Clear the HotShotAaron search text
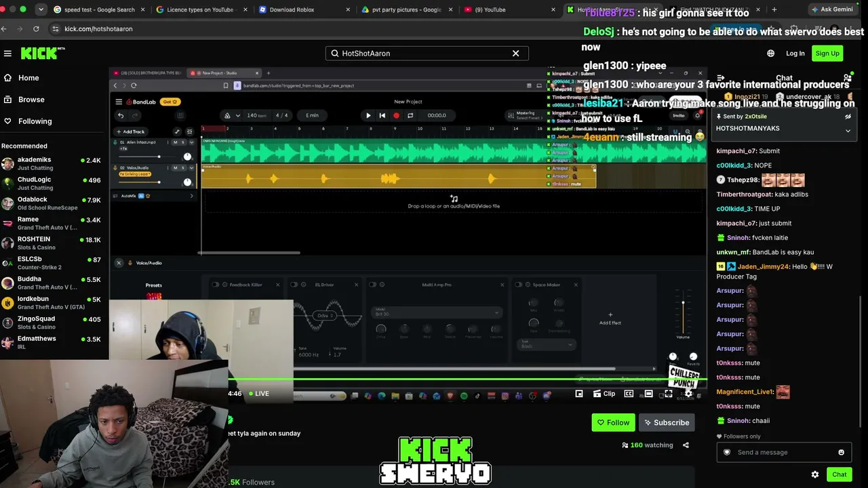This screenshot has width=868, height=488. click(515, 54)
